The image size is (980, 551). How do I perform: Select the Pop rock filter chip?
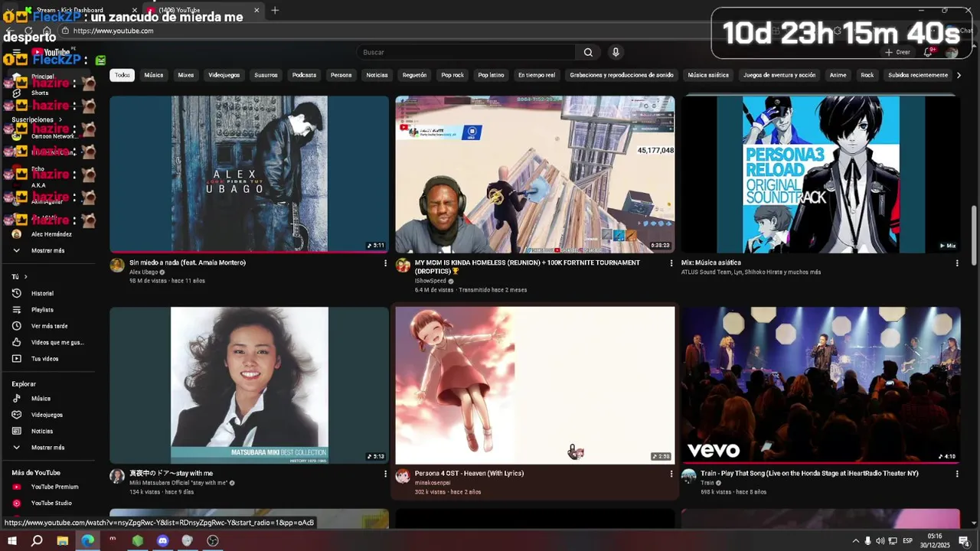pos(452,75)
